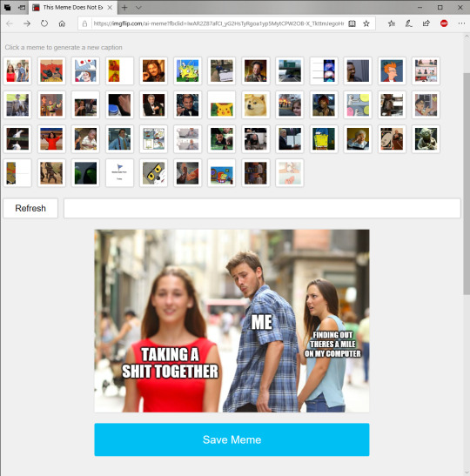Pick the Surprised Pikachu thumbnail

(x=222, y=104)
